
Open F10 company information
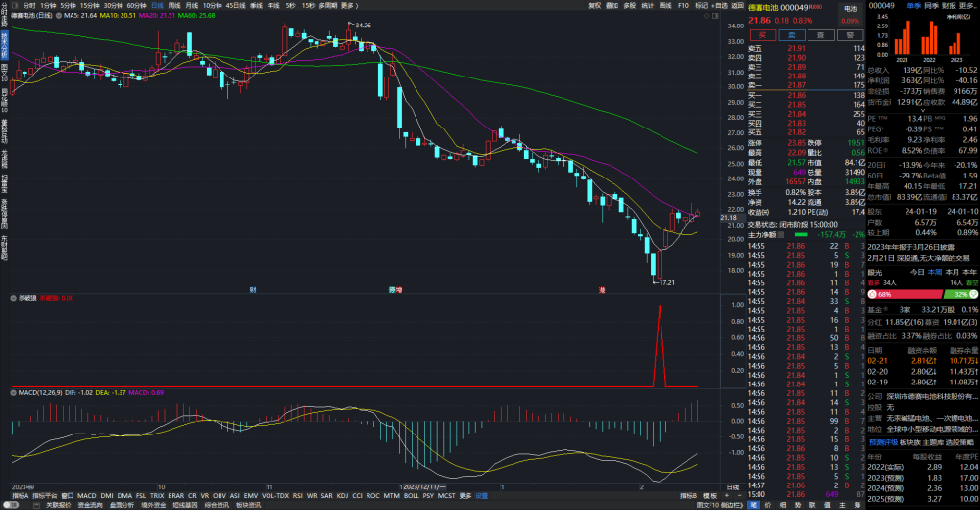tap(683, 5)
